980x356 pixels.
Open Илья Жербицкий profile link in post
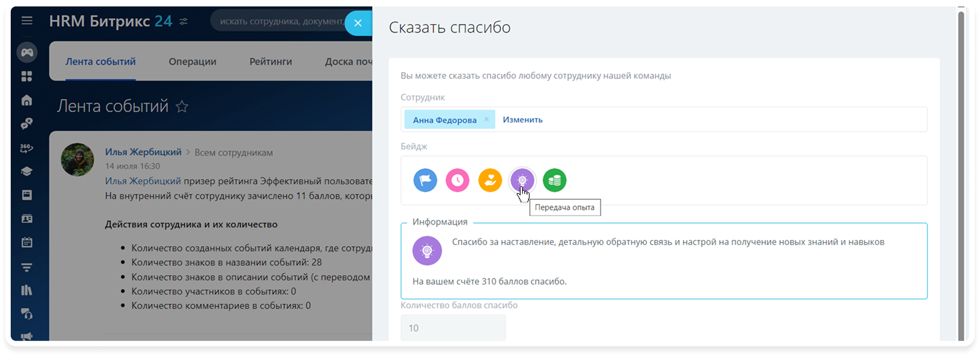pos(143,152)
